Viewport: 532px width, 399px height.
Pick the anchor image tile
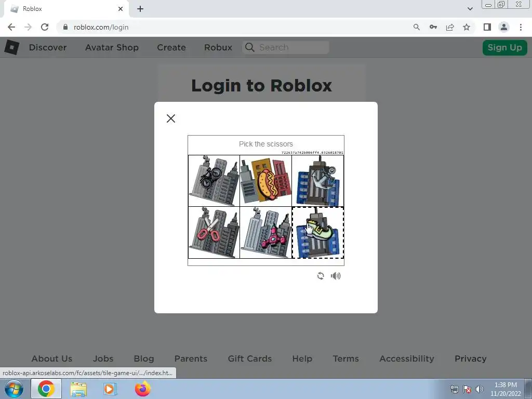pos(318,181)
